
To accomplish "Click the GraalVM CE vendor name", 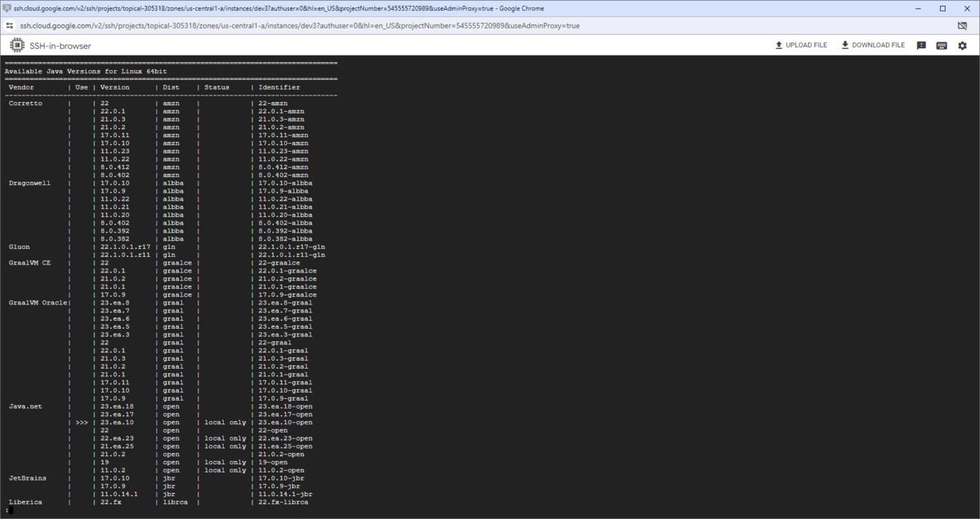I will 30,263.
